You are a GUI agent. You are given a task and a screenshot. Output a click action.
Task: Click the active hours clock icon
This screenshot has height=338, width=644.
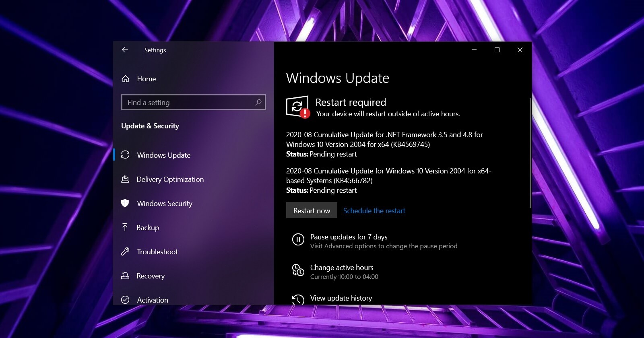point(298,270)
